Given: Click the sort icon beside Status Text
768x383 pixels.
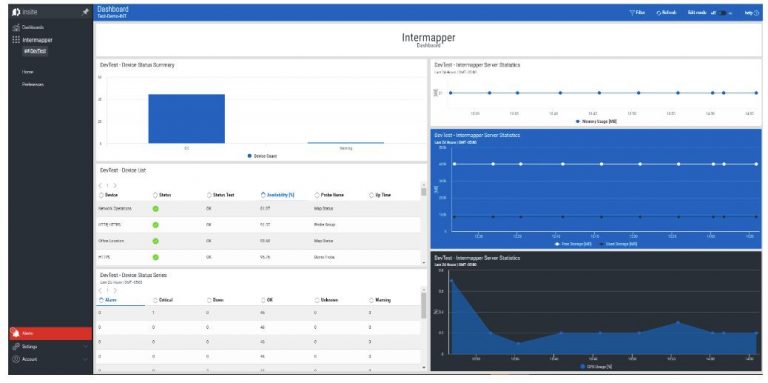Looking at the screenshot, I should pyautogui.click(x=209, y=195).
